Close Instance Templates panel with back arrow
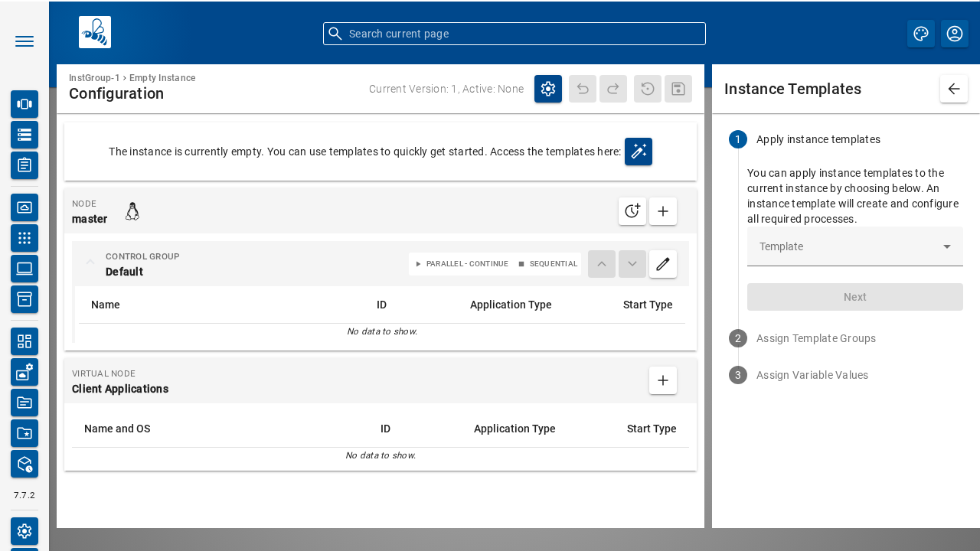 point(953,89)
